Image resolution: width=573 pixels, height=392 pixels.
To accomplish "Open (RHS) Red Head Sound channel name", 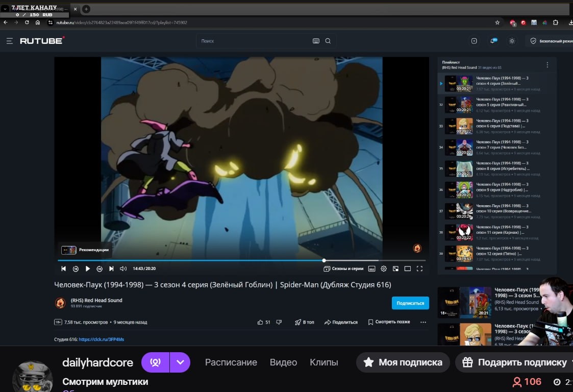I will pyautogui.click(x=96, y=300).
